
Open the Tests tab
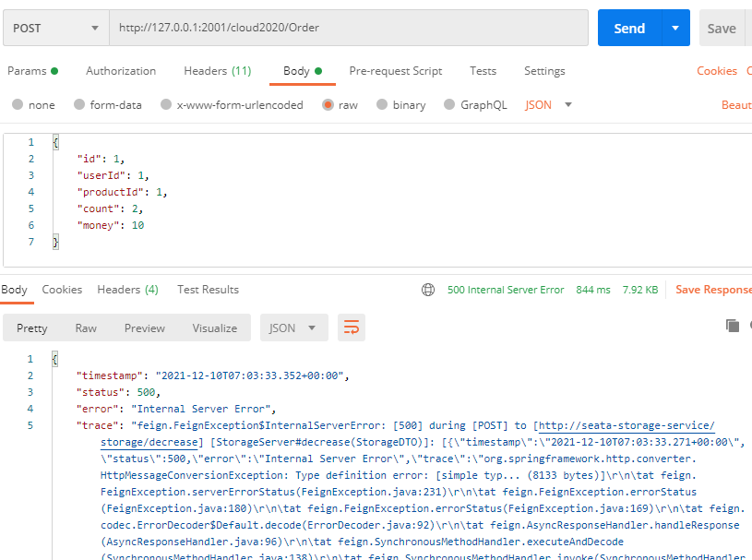(x=483, y=71)
